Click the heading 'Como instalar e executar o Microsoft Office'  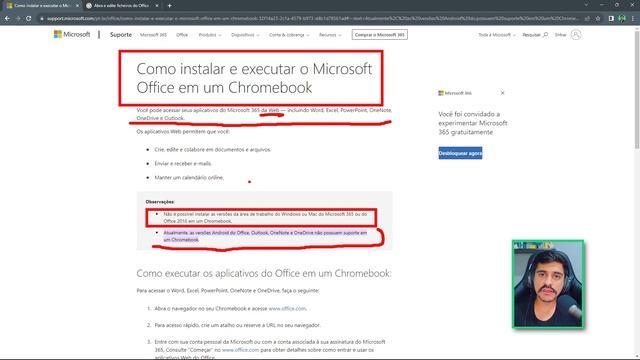[x=254, y=78]
